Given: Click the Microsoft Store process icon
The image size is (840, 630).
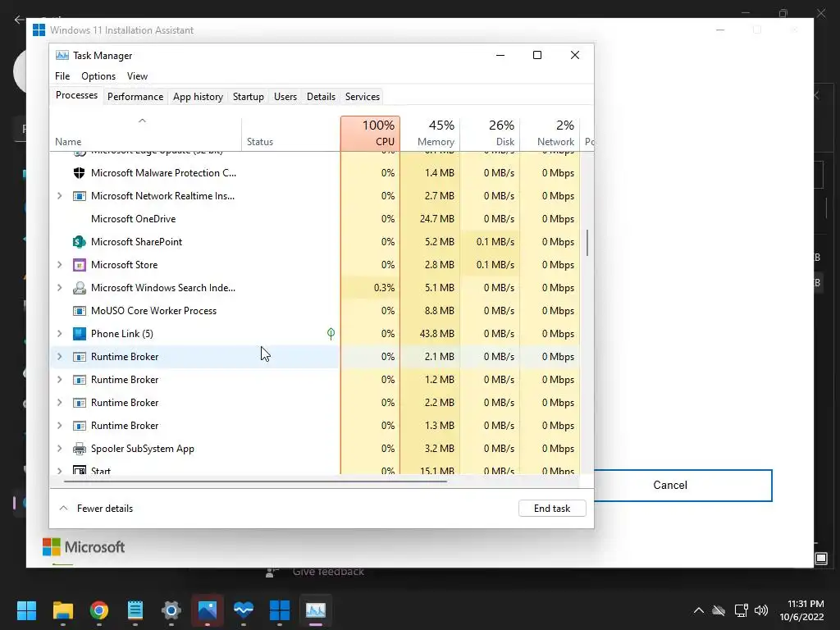Looking at the screenshot, I should (80, 265).
